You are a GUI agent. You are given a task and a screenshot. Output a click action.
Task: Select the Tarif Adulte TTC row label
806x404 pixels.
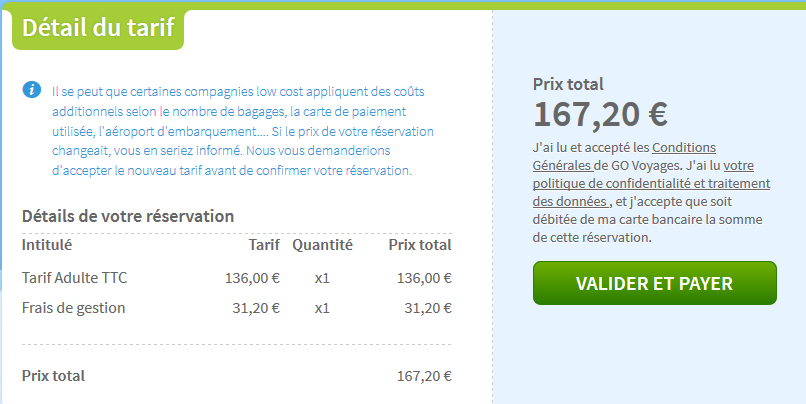coord(74,278)
